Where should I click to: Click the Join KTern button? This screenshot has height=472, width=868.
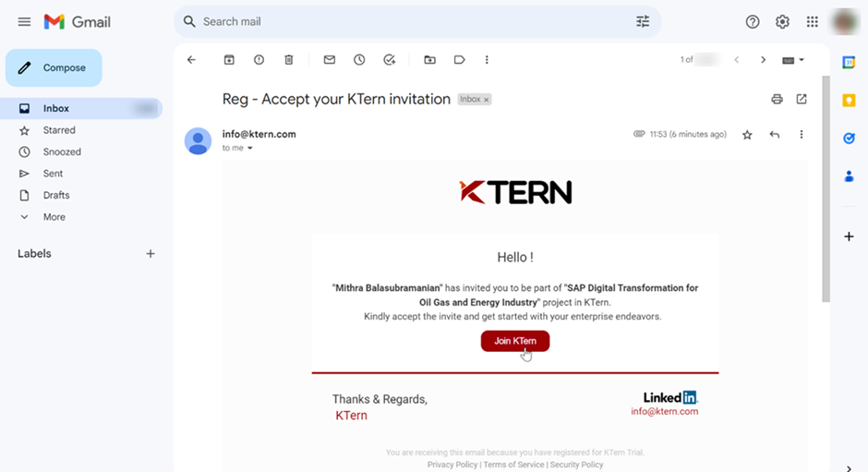click(515, 341)
